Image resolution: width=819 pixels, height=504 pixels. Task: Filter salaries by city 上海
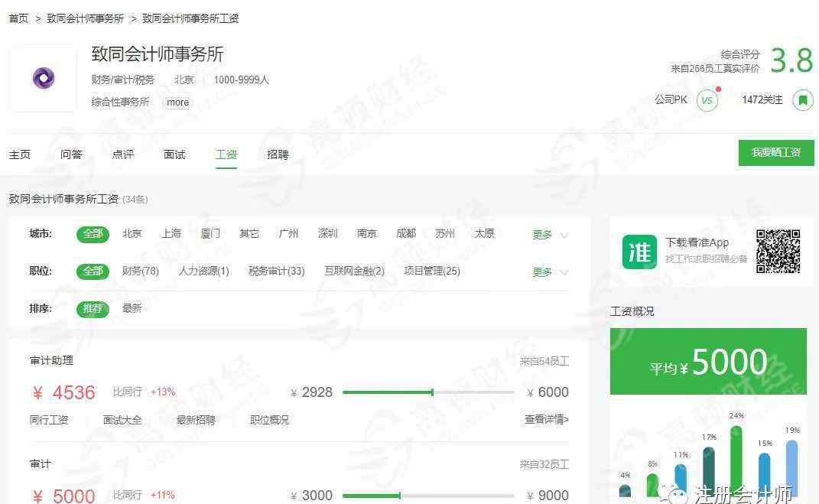[171, 233]
